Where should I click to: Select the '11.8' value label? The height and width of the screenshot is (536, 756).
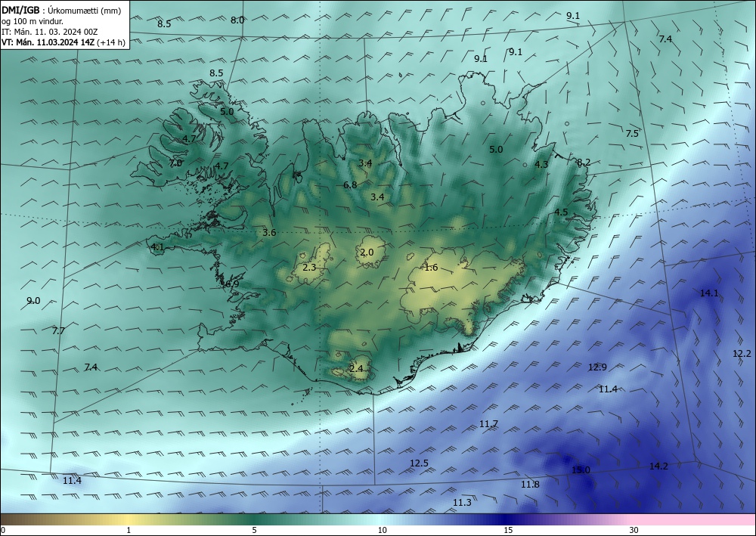[x=531, y=485]
